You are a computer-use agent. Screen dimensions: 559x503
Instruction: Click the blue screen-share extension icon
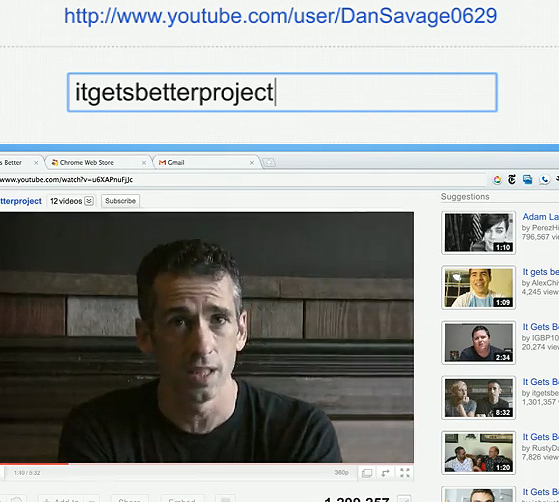coord(527,180)
